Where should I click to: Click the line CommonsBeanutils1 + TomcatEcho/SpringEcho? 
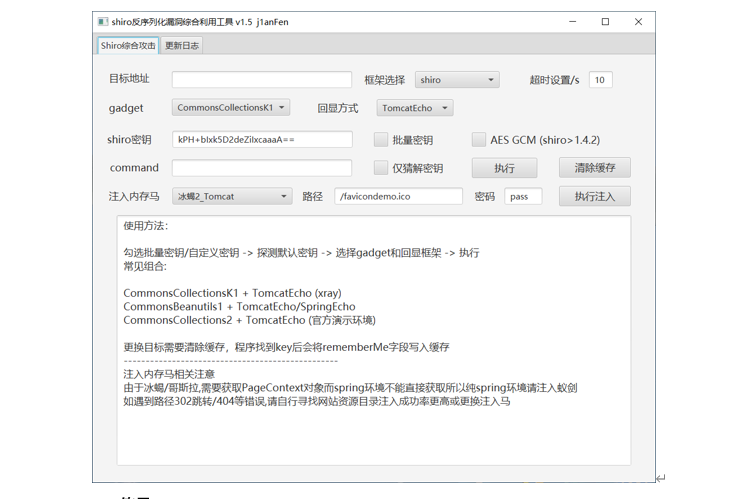pyautogui.click(x=240, y=306)
